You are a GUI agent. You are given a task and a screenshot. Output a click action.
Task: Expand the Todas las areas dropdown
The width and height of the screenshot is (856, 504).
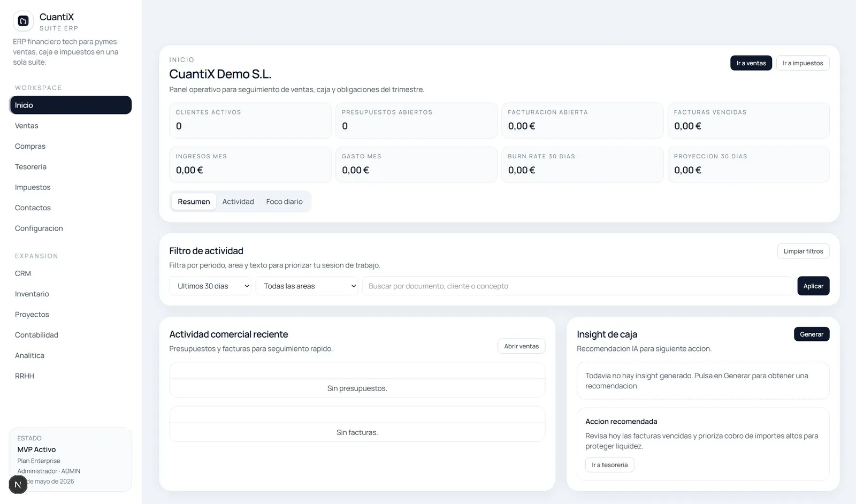click(307, 286)
